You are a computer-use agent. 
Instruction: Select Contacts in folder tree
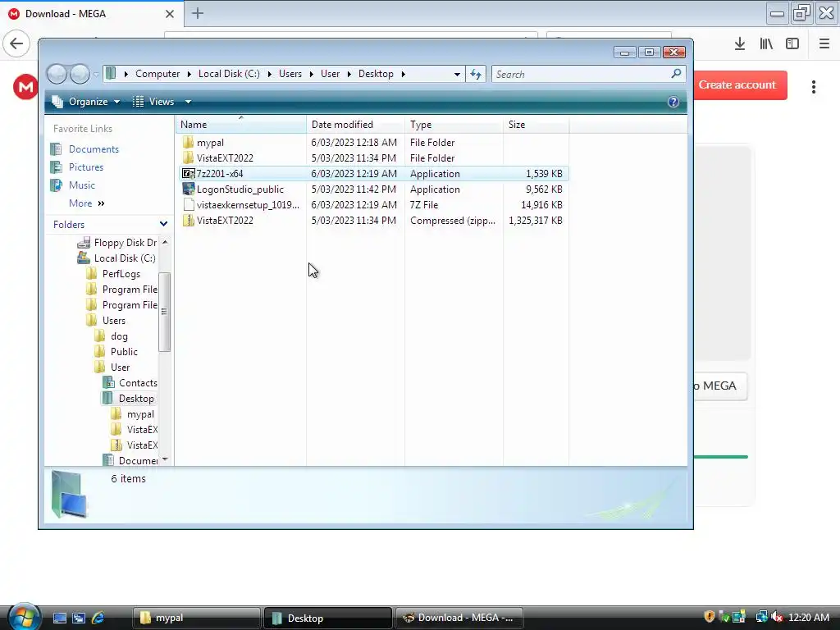tap(138, 382)
